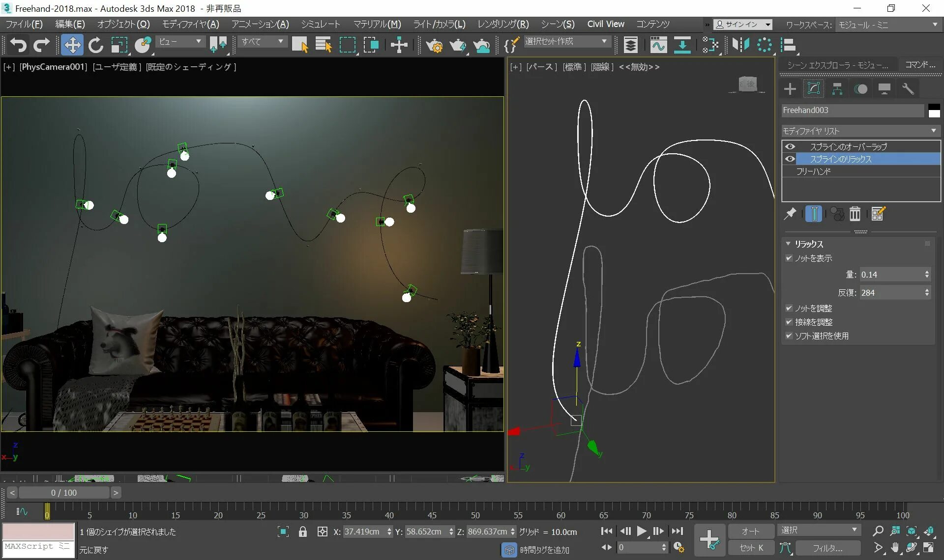Open the ワークスペース selector dropdown
The image size is (944, 560).
pyautogui.click(x=888, y=25)
